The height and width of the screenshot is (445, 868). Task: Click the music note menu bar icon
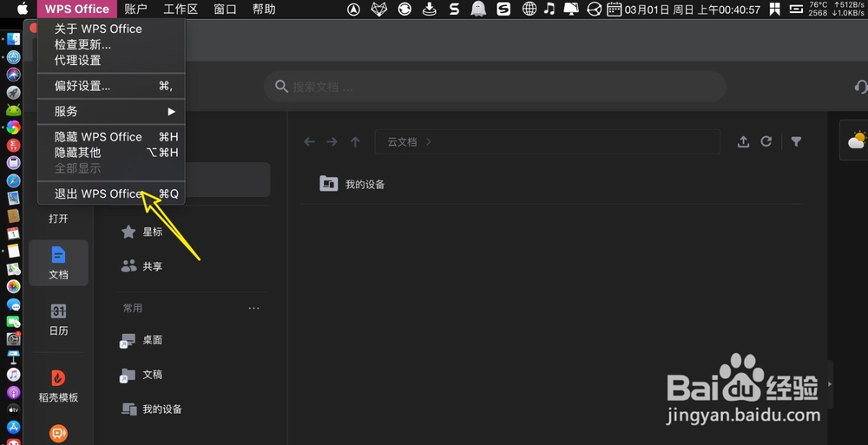tap(549, 9)
